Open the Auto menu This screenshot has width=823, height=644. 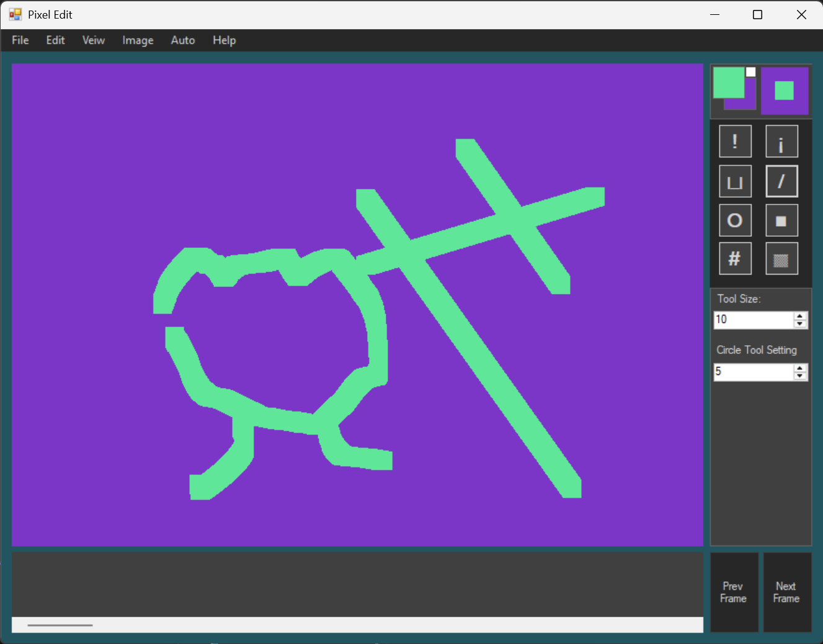click(182, 40)
